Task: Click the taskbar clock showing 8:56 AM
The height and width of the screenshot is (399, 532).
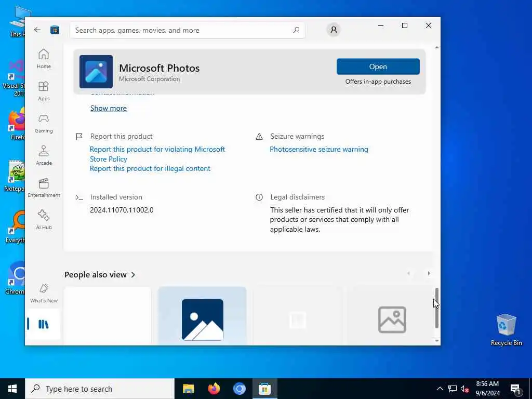Action: pos(487,389)
